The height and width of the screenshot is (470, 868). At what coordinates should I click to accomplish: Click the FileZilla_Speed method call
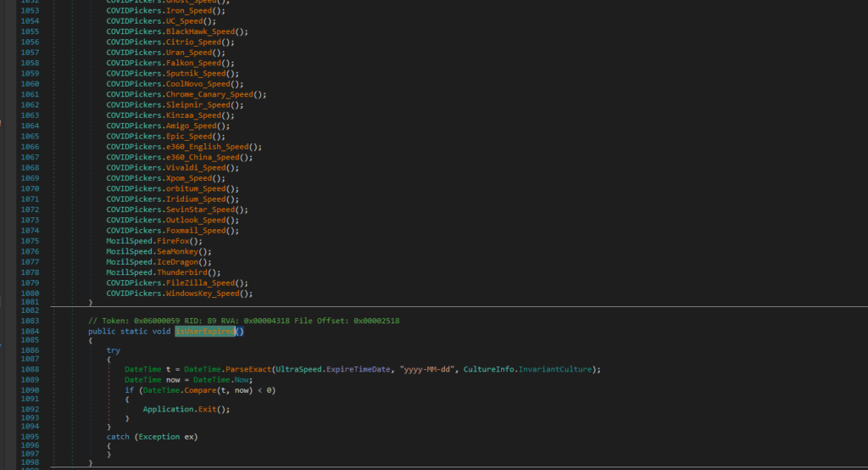point(201,283)
